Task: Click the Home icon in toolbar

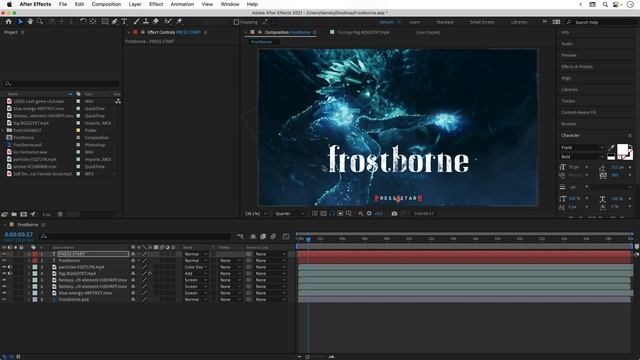Action: [x=8, y=21]
